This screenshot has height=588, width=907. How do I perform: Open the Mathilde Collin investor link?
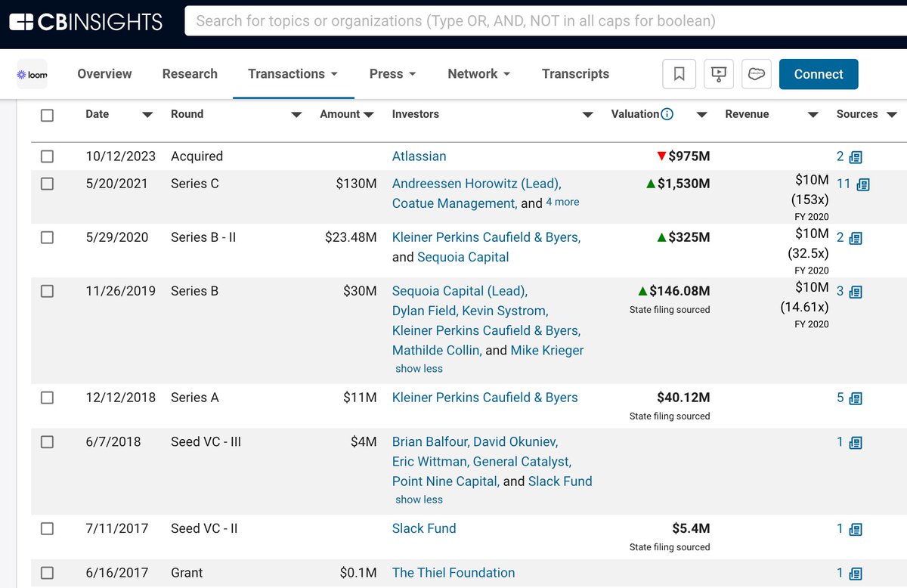pyautogui.click(x=436, y=350)
